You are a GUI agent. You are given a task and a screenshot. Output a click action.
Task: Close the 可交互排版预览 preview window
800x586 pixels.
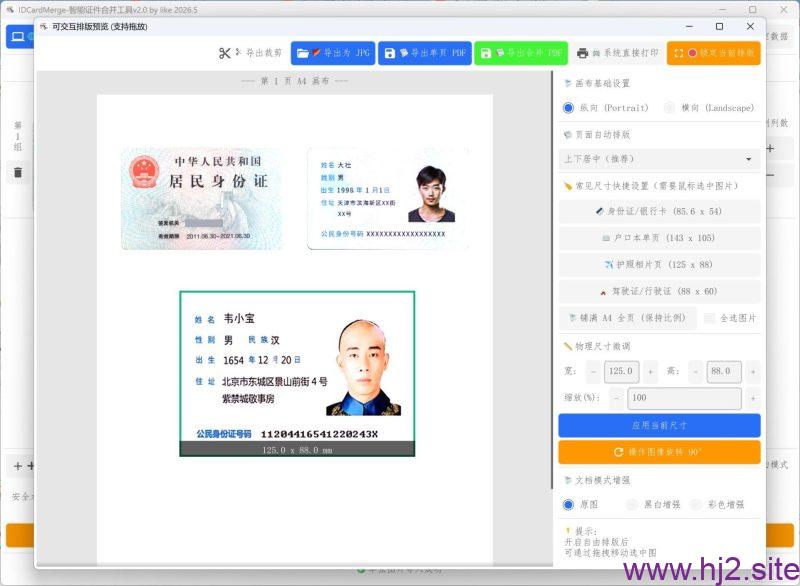point(750,27)
